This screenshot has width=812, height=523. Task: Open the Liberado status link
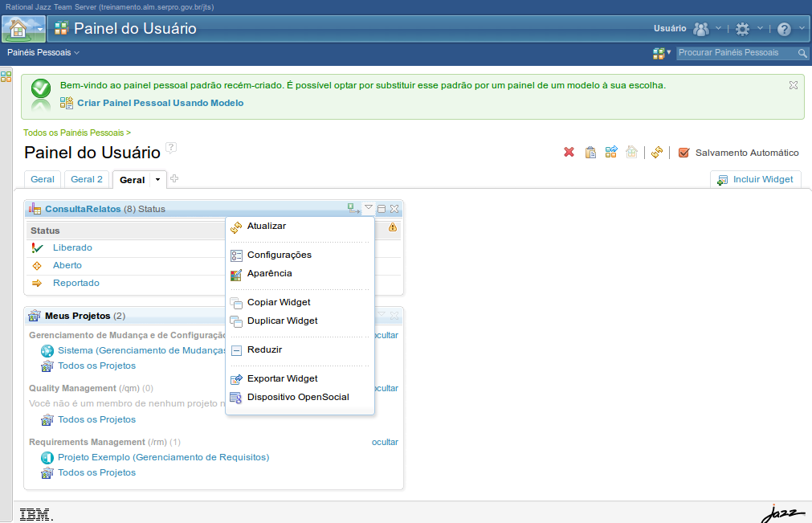[72, 247]
